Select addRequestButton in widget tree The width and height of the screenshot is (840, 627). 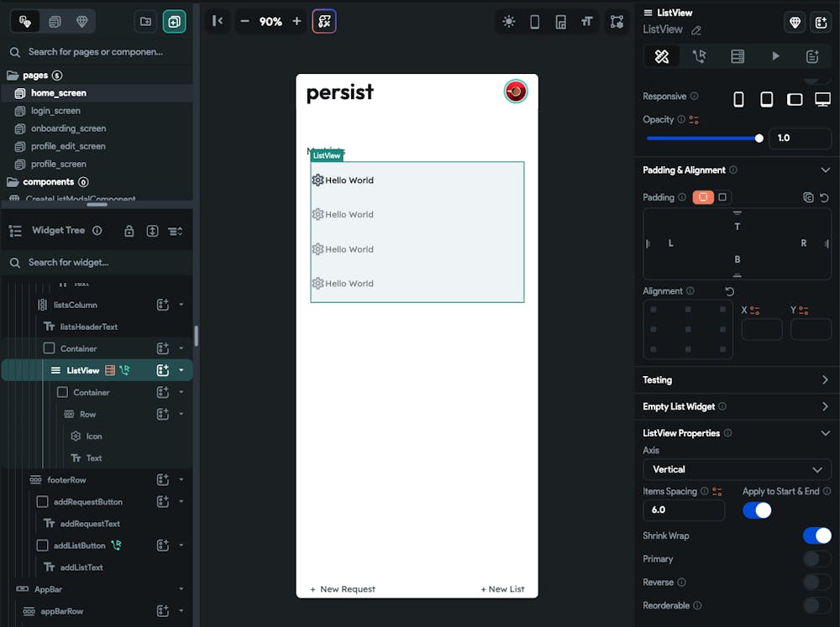click(x=88, y=502)
